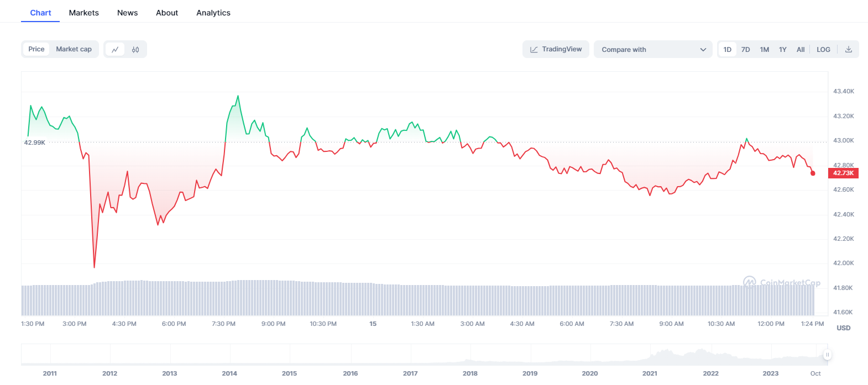Click the 9:00 AM axis label
This screenshot has height=385, width=868.
coord(671,324)
